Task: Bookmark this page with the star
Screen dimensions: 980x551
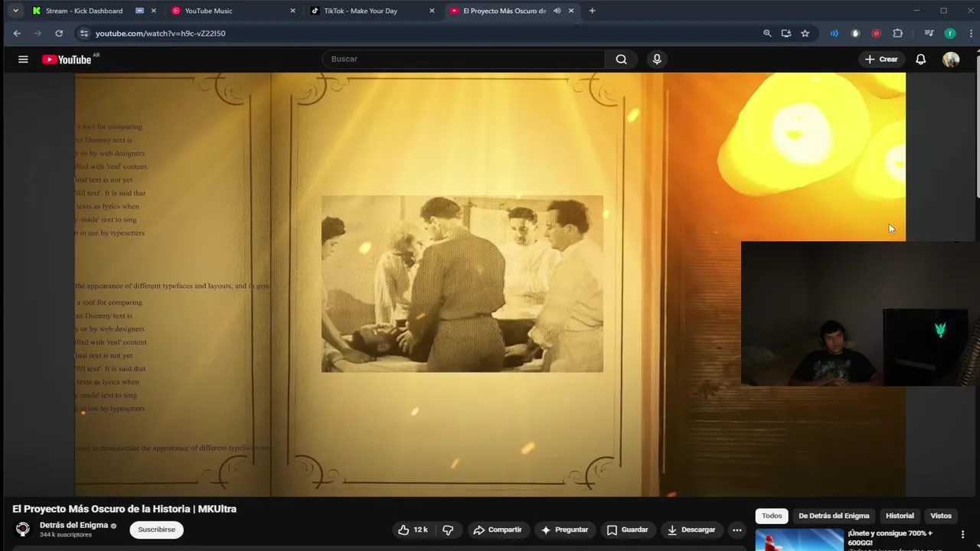Action: click(805, 33)
